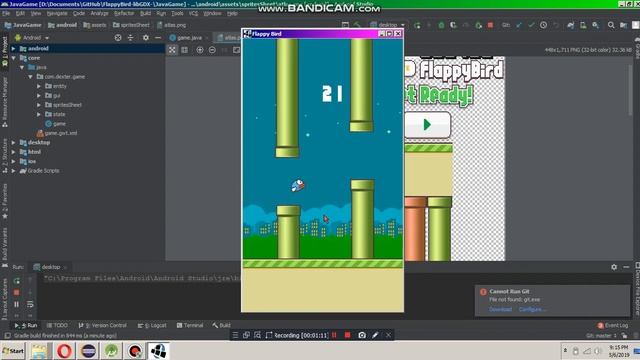Stop the Bandicam recording
This screenshot has width=640, height=360.
pyautogui.click(x=347, y=335)
